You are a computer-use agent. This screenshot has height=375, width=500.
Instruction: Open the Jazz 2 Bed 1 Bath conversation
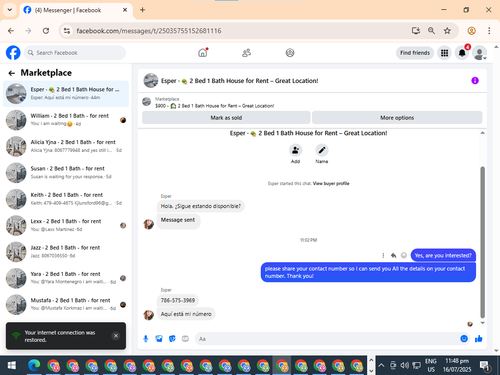point(66,251)
